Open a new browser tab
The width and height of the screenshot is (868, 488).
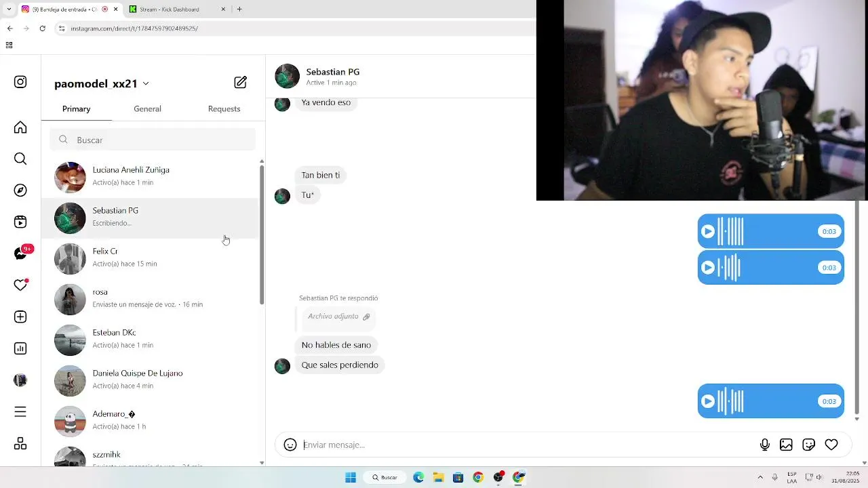click(239, 9)
